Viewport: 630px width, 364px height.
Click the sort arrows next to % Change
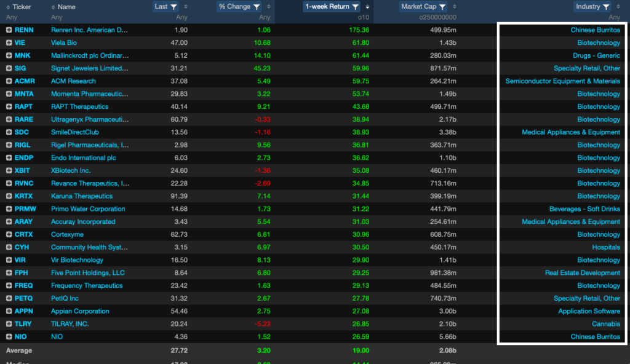[269, 7]
